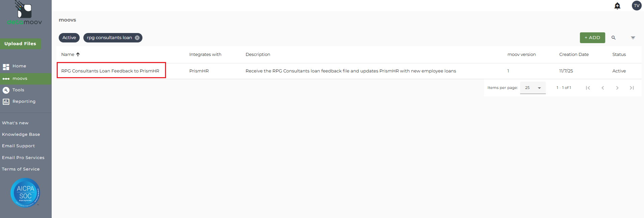Click the PrismHR cell in Integrates with

click(199, 71)
